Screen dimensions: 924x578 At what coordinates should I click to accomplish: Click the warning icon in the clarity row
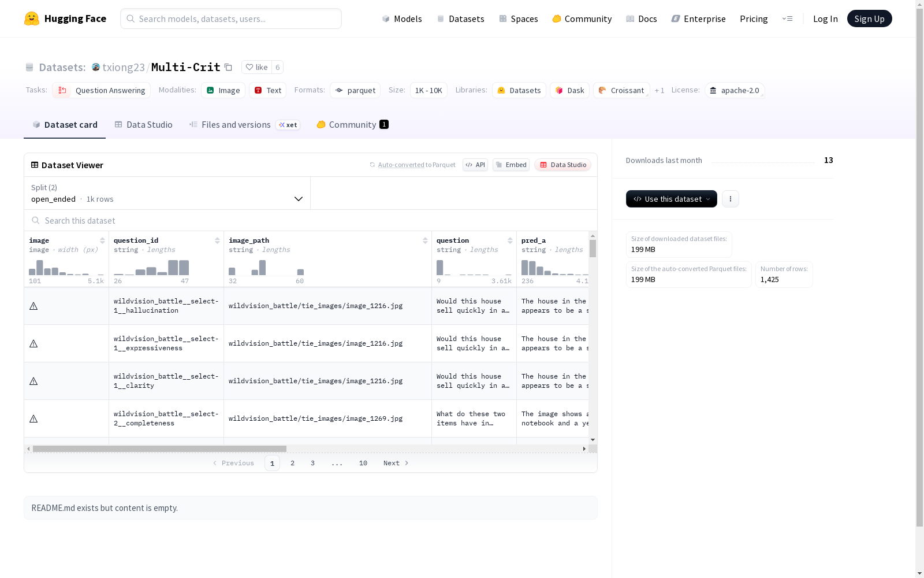pos(33,381)
